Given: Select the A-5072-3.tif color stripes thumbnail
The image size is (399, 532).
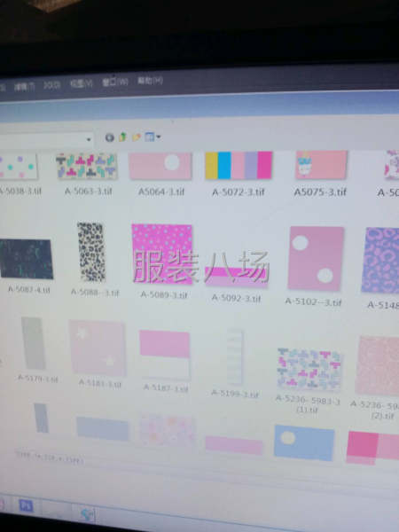Looking at the screenshot, I should (x=239, y=165).
